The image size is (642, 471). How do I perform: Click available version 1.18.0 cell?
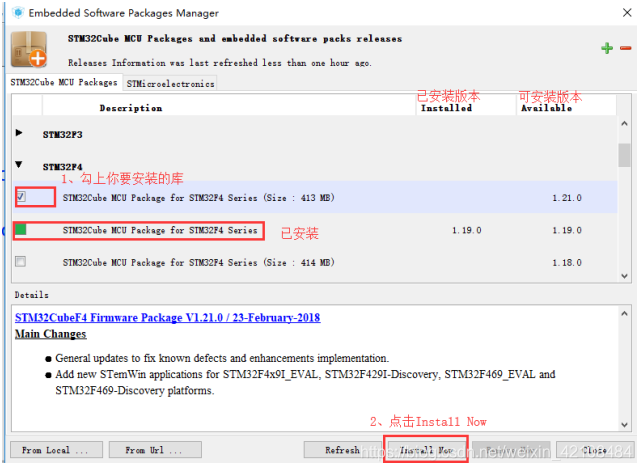pyautogui.click(x=567, y=263)
